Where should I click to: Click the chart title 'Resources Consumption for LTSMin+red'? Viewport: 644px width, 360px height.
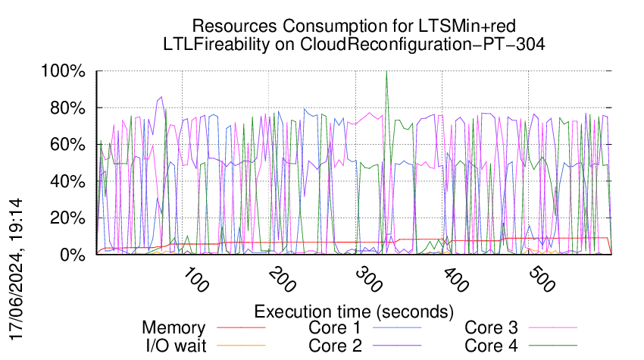pos(354,27)
